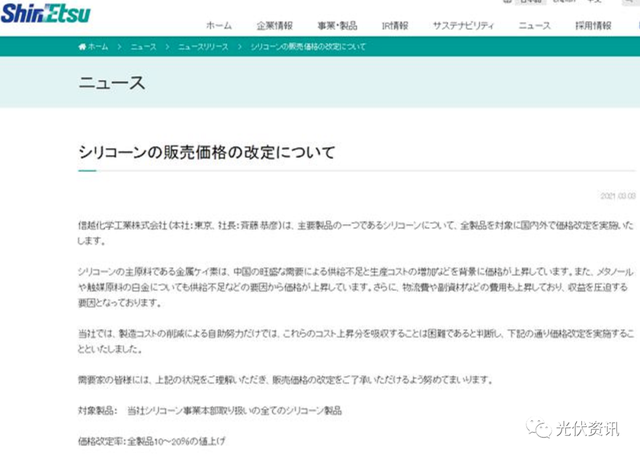640x457 pixels.
Task: Open the ニュース navigation menu
Action: [x=534, y=26]
